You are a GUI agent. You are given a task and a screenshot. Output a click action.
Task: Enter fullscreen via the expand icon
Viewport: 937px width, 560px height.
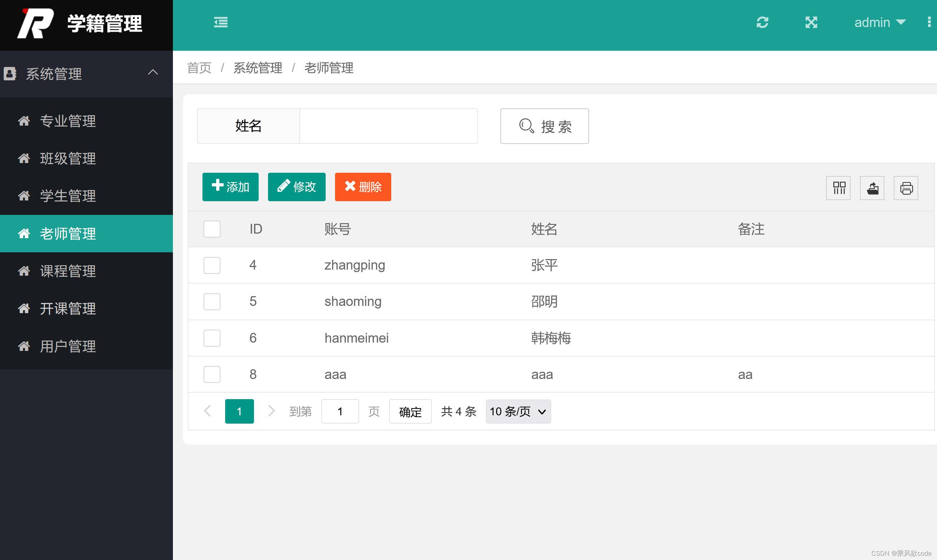(811, 23)
